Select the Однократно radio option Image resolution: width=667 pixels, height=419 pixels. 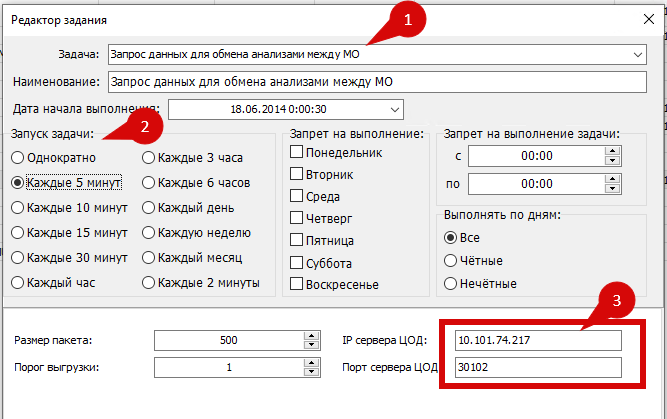(x=18, y=157)
